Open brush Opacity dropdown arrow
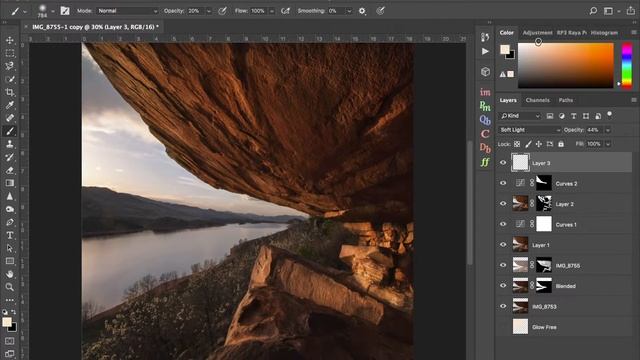640x360 pixels. [209, 11]
